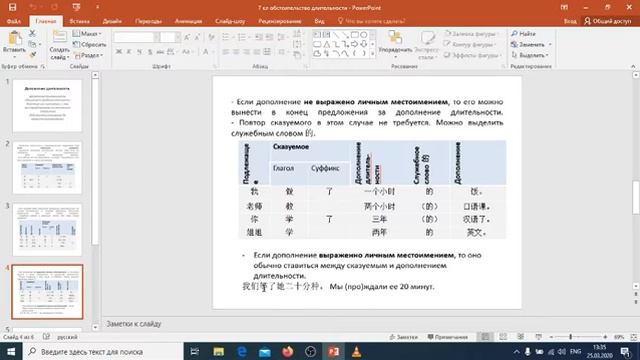Clear all formatting icon
Viewport: 640px width, 360px height.
[x=211, y=38]
